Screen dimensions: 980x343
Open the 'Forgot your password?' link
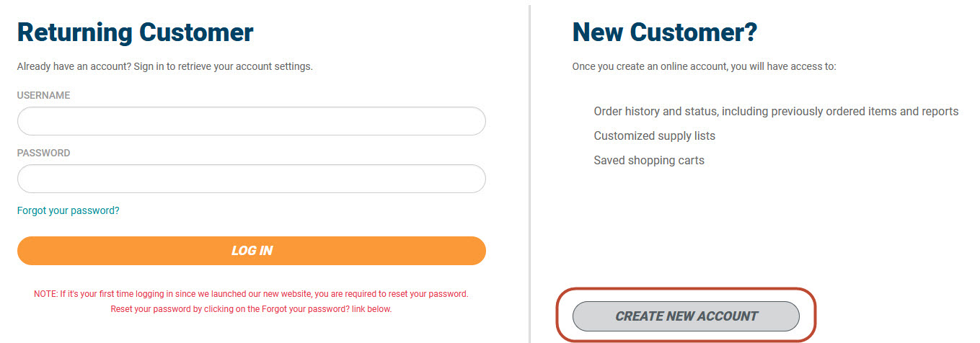[69, 211]
